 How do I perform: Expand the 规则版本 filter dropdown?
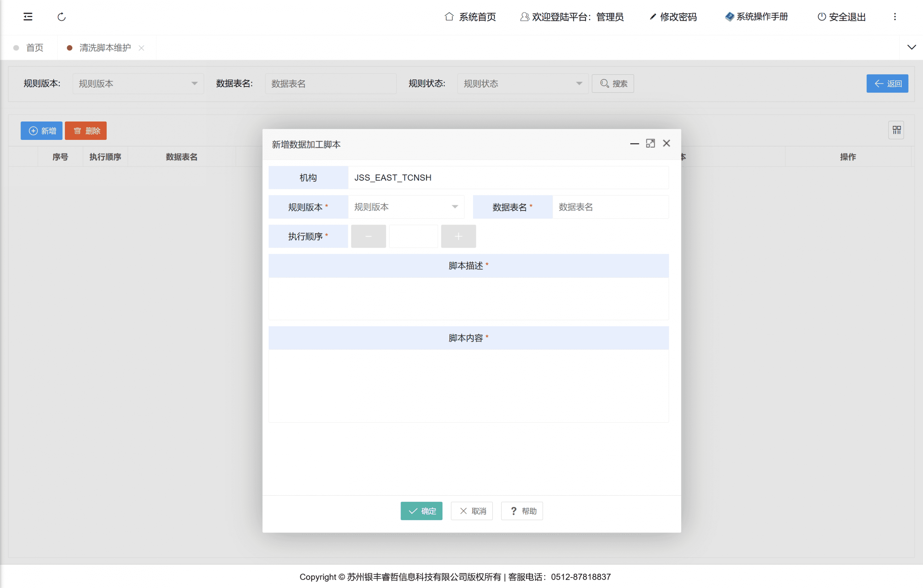138,84
